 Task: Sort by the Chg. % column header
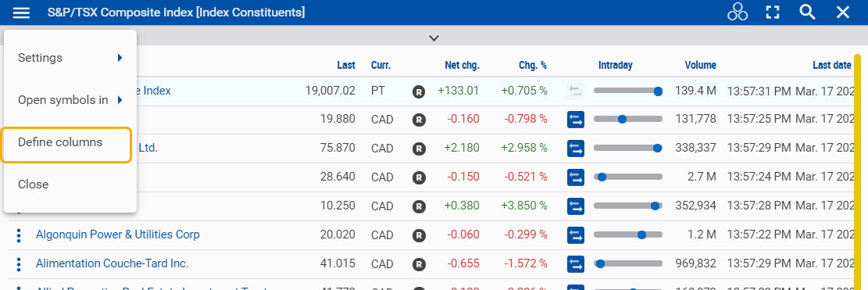(x=533, y=66)
